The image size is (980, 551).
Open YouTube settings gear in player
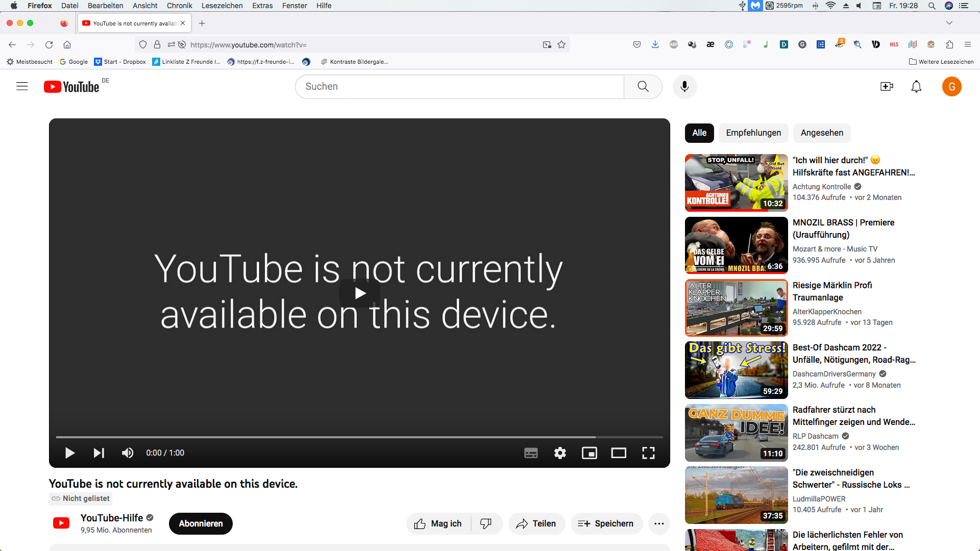click(560, 453)
